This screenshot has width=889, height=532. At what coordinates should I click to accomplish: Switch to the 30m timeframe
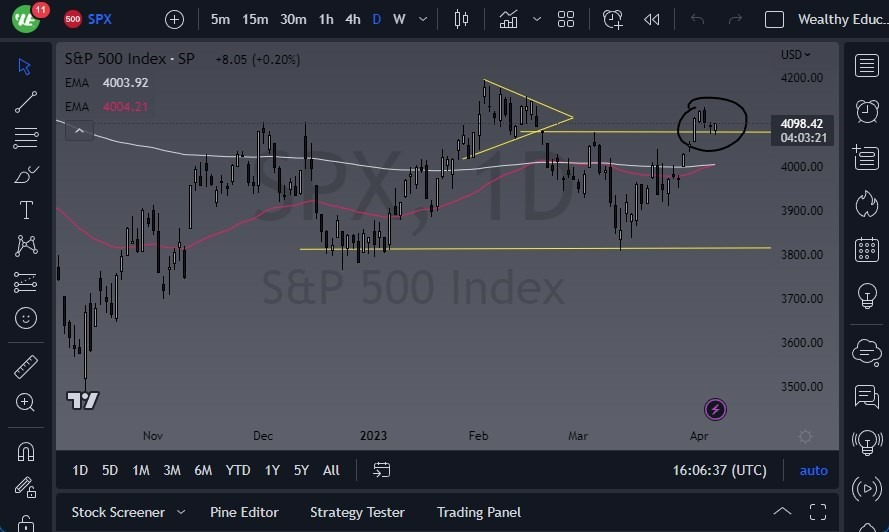pyautogui.click(x=293, y=20)
